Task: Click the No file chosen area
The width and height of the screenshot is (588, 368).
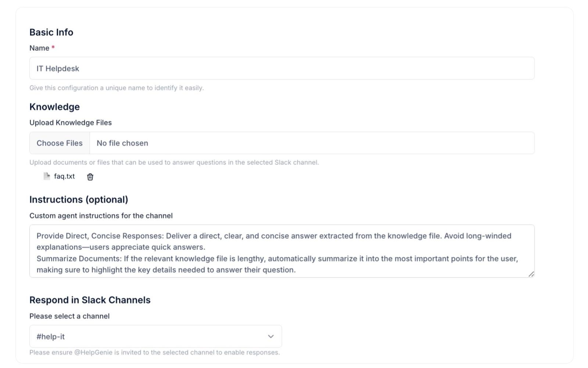Action: 122,143
